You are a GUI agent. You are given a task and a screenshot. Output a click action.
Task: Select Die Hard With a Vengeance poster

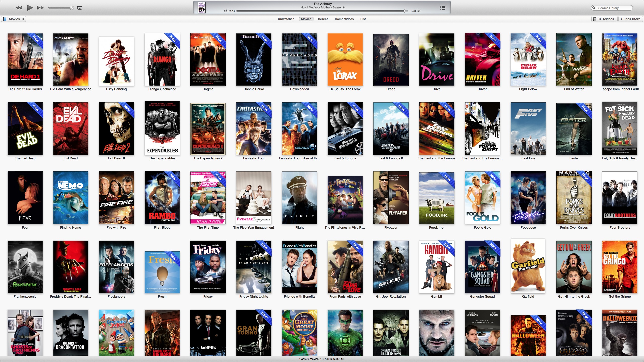(x=71, y=60)
